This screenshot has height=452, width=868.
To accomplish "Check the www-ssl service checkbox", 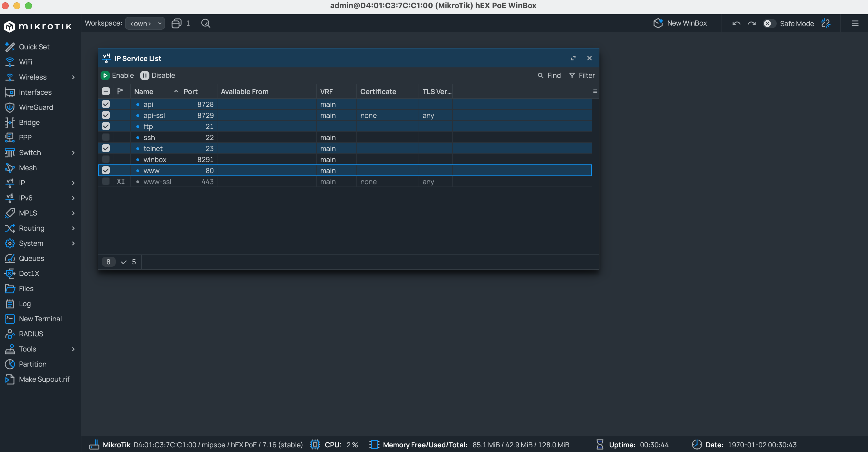I will (106, 182).
